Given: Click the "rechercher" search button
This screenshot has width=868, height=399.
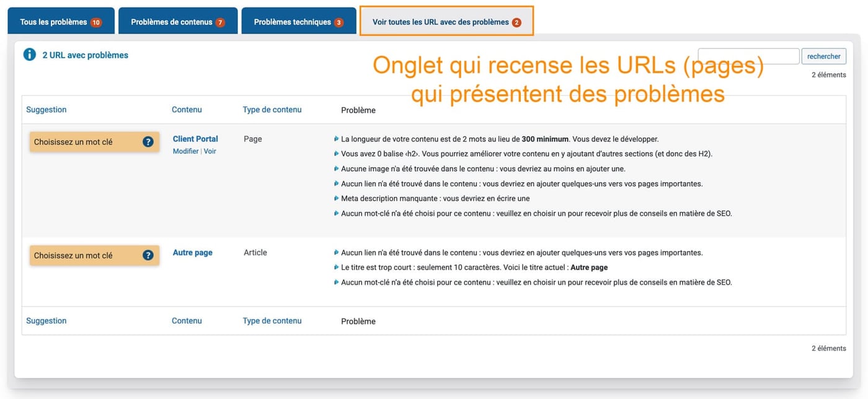Looking at the screenshot, I should pyautogui.click(x=823, y=56).
